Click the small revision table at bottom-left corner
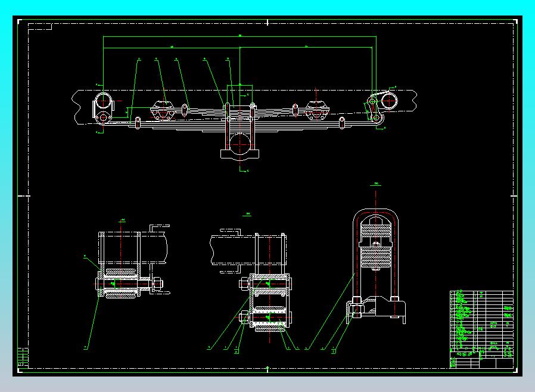The width and height of the screenshot is (535, 392). [23, 357]
